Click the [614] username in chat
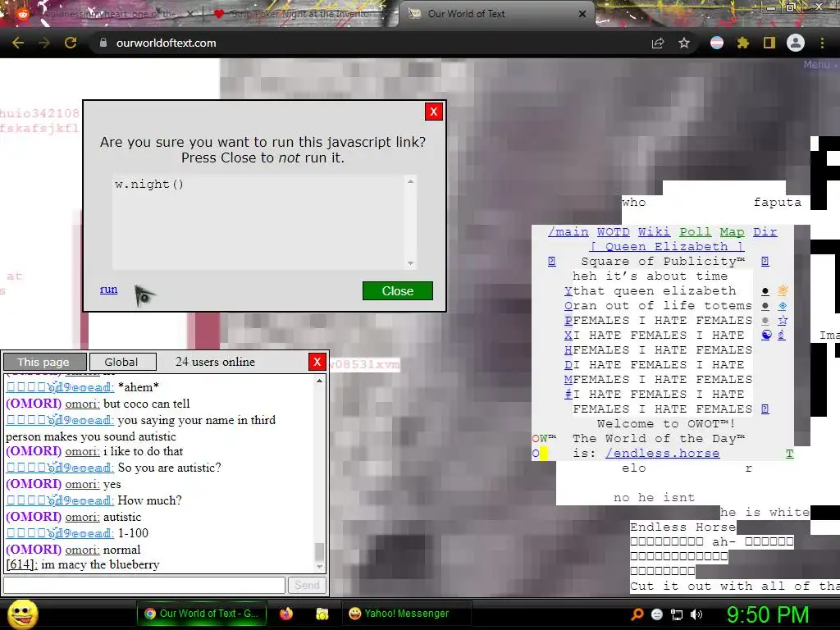Image resolution: width=840 pixels, height=630 pixels. point(21,564)
